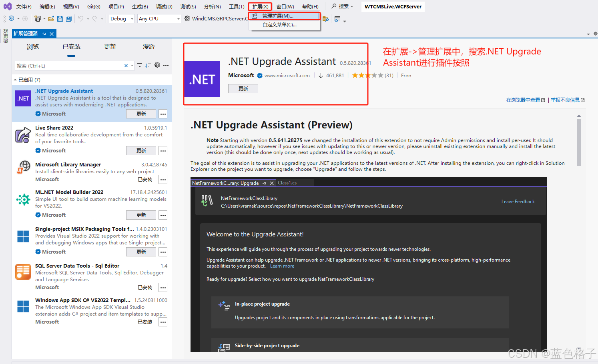Close the Extension Manager tab
This screenshot has height=364, width=598.
52,34
